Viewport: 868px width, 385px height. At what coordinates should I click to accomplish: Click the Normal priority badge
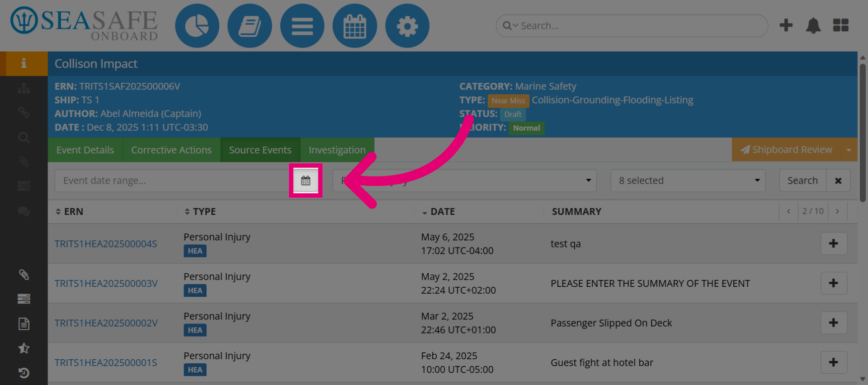526,128
